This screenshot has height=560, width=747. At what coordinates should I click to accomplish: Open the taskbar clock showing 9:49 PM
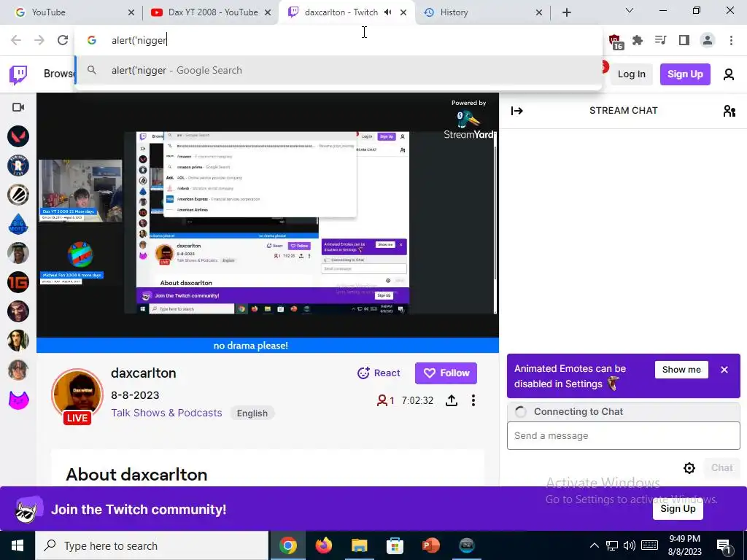pyautogui.click(x=684, y=545)
